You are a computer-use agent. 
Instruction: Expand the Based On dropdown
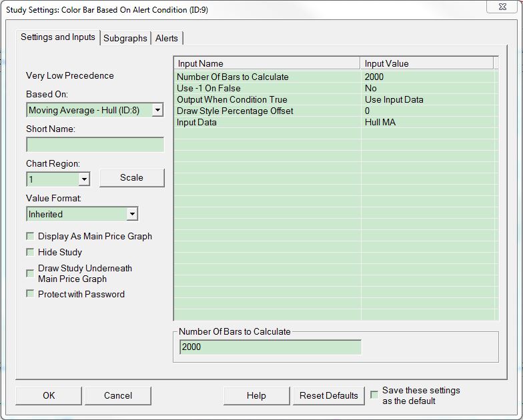coord(157,110)
